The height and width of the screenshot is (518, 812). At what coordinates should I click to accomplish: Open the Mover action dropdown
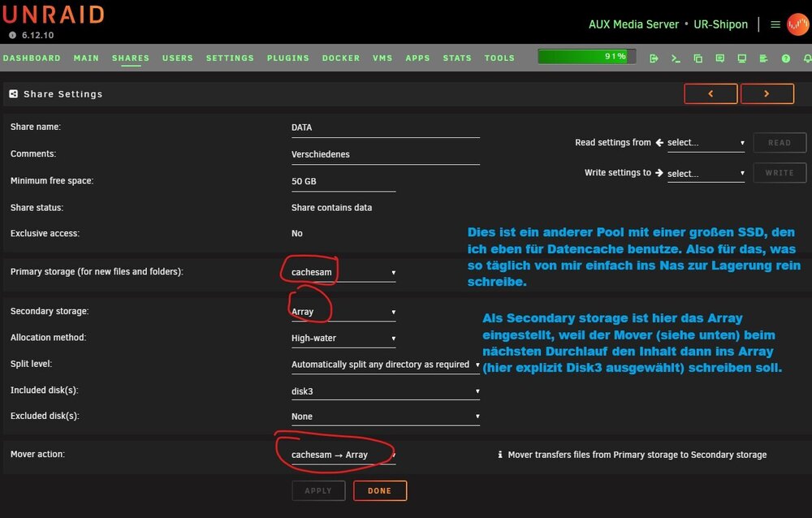pyautogui.click(x=343, y=455)
